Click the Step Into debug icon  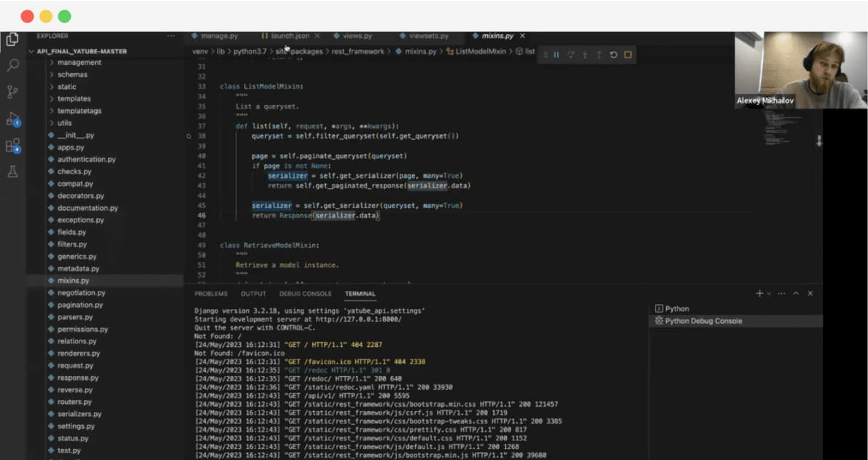point(584,55)
